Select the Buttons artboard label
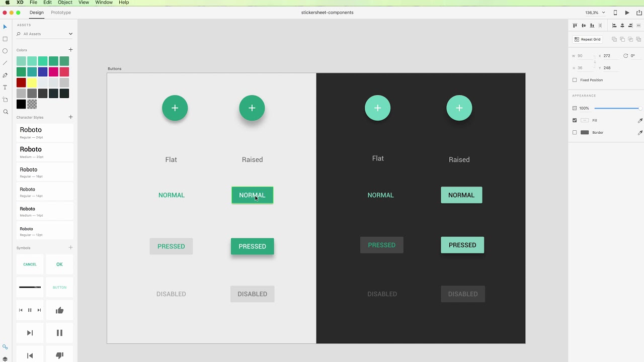644x362 pixels. [114, 69]
